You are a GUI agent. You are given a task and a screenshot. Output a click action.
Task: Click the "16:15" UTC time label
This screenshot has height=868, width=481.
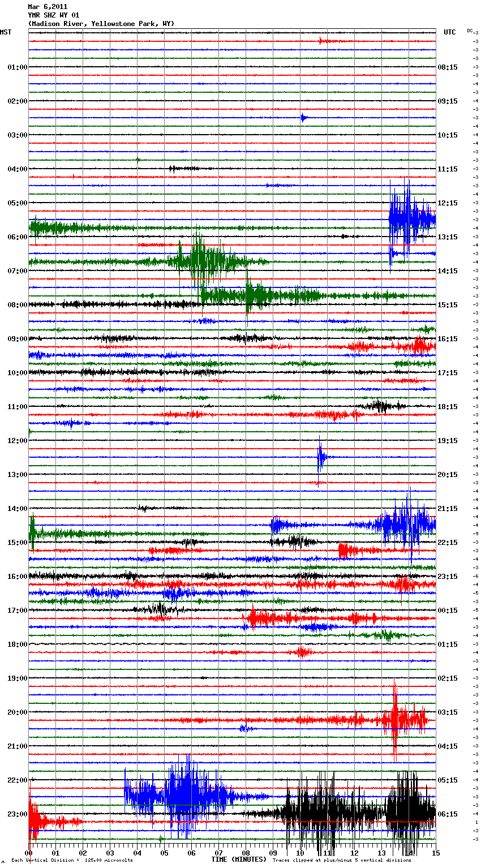(x=448, y=339)
